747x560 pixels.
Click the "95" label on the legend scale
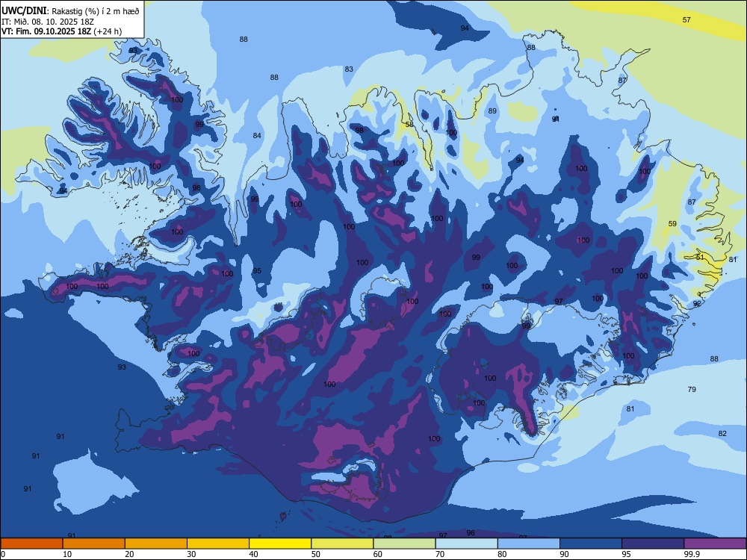click(x=627, y=554)
